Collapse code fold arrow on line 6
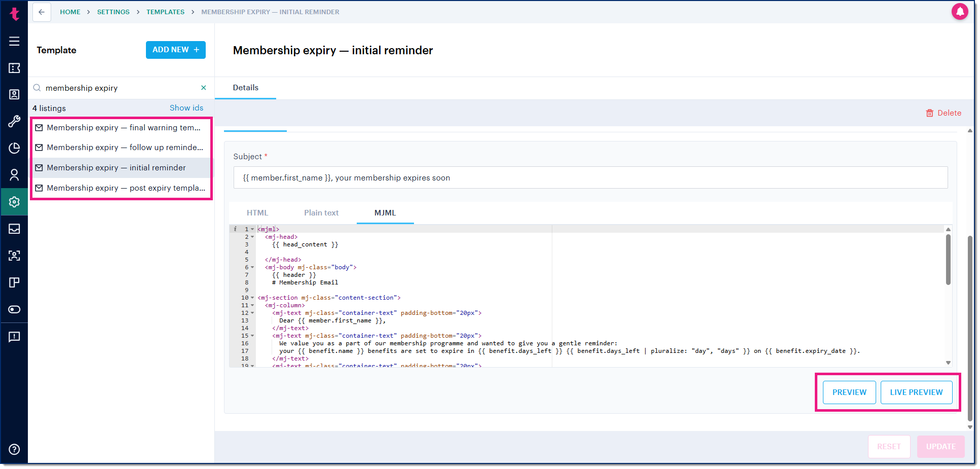 tap(252, 267)
